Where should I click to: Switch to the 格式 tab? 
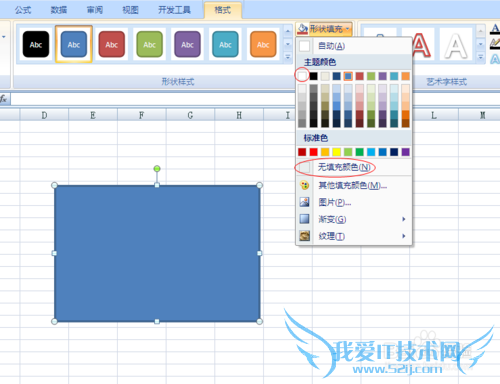(223, 10)
